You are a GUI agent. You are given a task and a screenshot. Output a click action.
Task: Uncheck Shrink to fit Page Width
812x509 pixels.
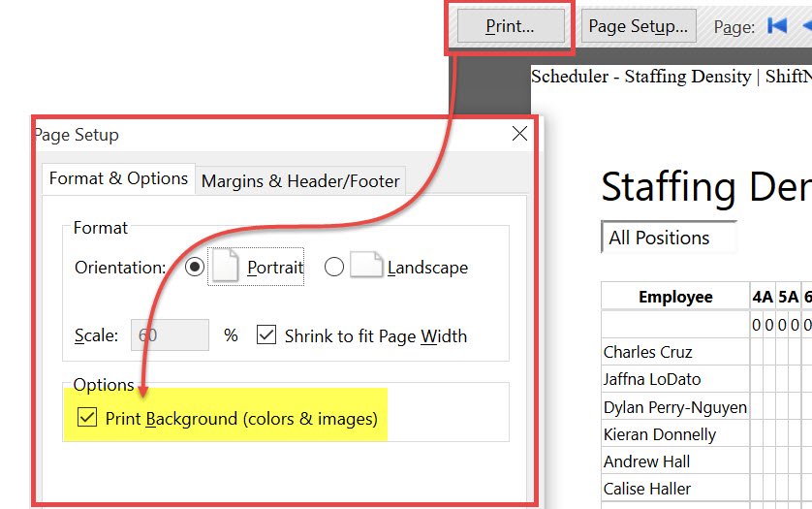click(266, 335)
